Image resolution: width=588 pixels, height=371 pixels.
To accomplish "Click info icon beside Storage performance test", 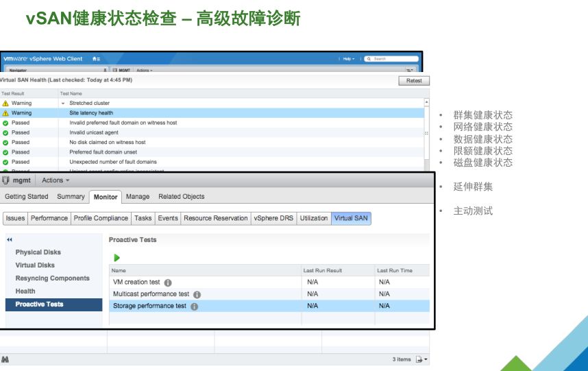I will [194, 307].
